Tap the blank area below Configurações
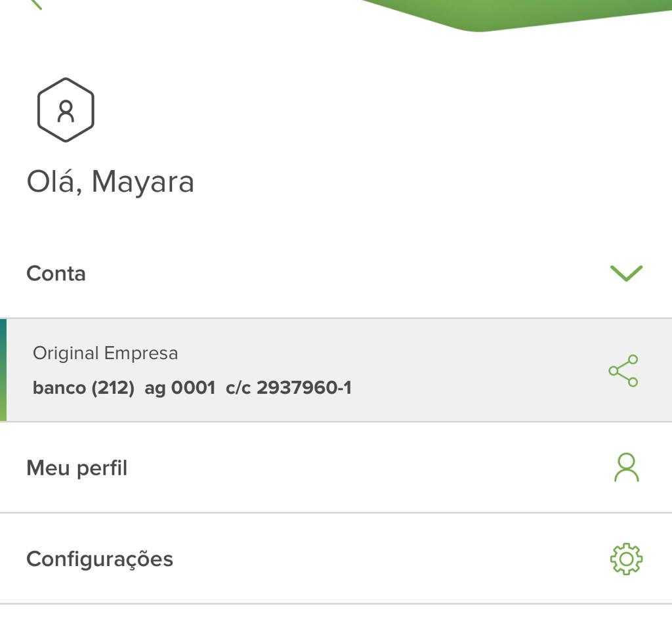This screenshot has width=672, height=629. [336, 617]
